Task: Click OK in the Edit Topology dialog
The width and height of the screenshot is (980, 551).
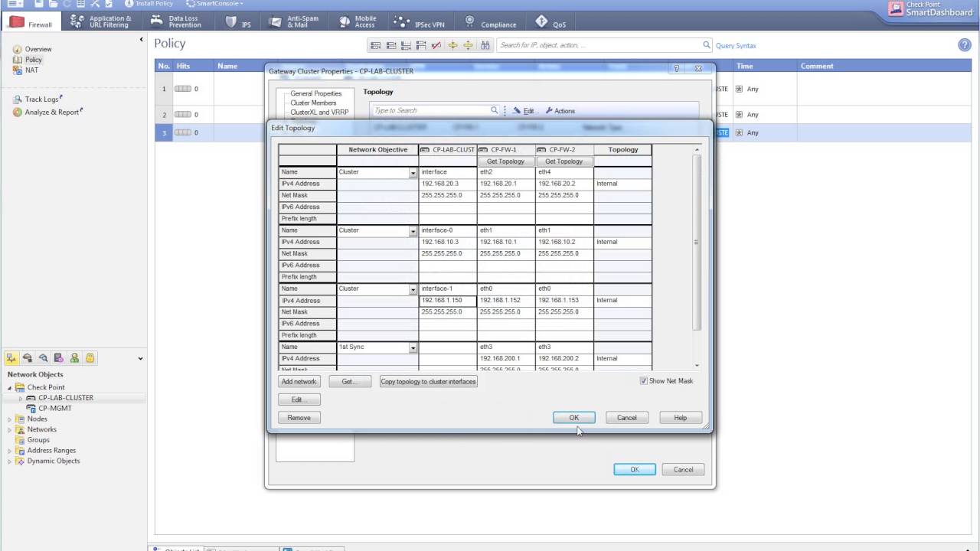Action: pos(574,418)
